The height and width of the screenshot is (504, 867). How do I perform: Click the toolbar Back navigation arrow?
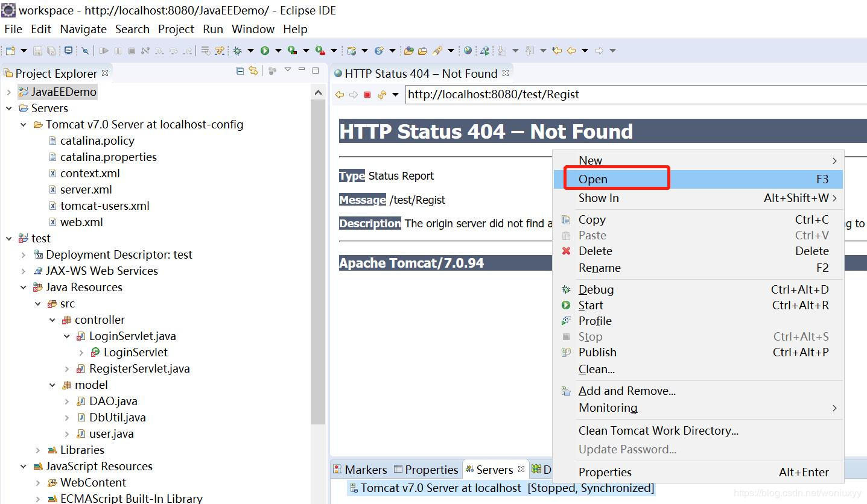tap(571, 51)
